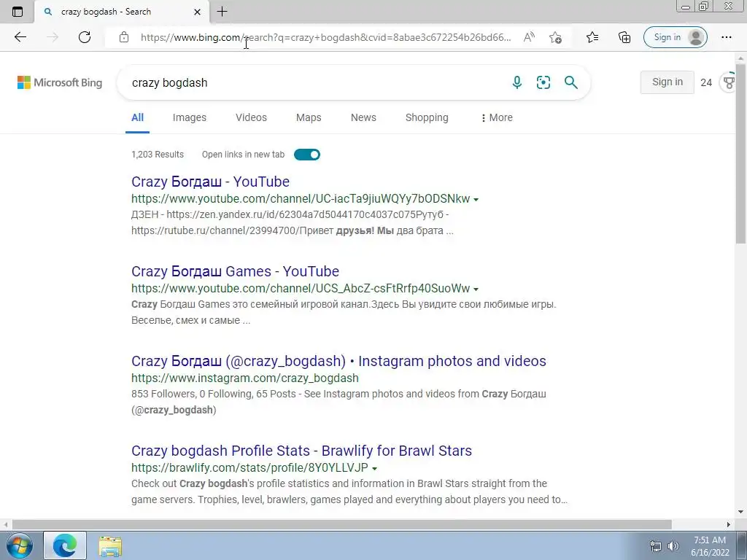Click the address bar URL
This screenshot has width=747, height=560.
tap(326, 37)
